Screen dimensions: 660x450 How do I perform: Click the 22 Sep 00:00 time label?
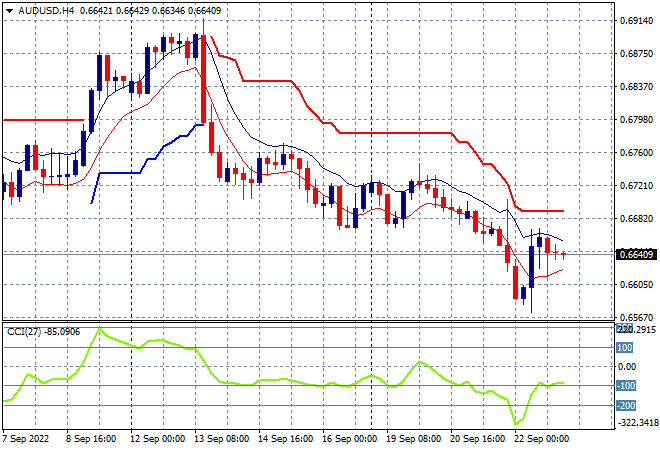(x=541, y=439)
